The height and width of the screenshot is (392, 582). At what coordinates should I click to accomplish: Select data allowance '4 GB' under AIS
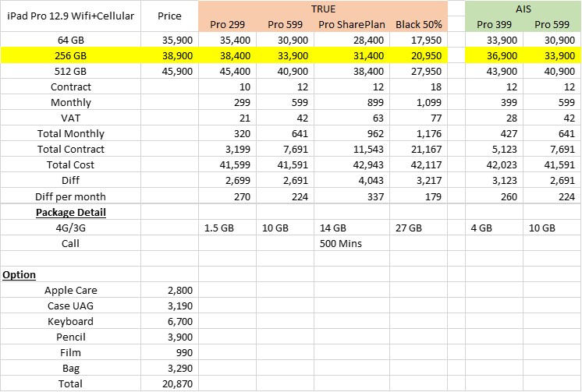pos(494,228)
